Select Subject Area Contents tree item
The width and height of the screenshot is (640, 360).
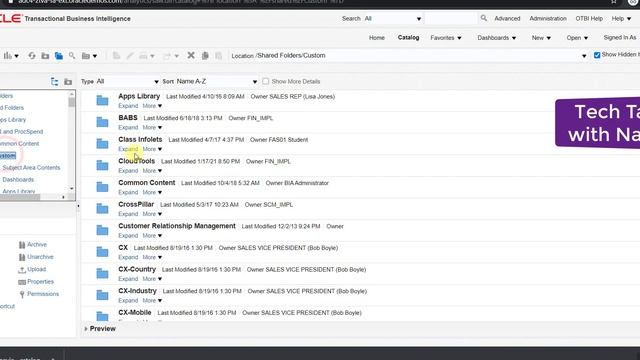pos(31,168)
